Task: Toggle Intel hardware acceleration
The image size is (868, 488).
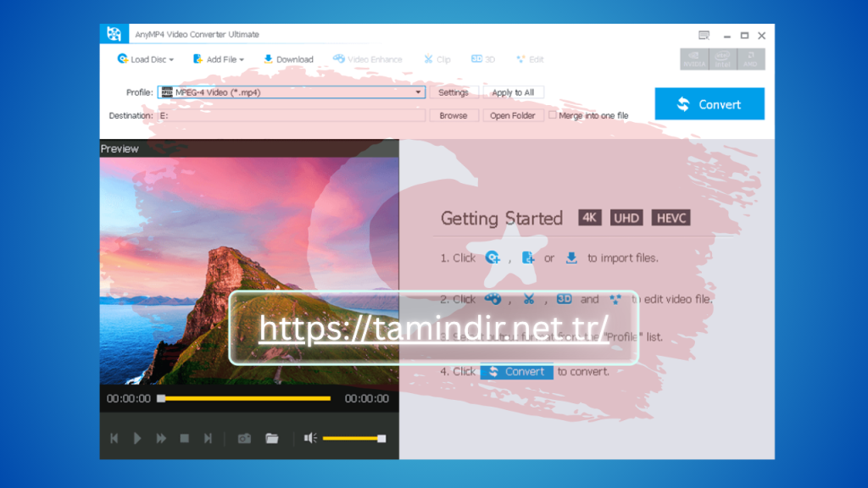Action: coord(722,59)
